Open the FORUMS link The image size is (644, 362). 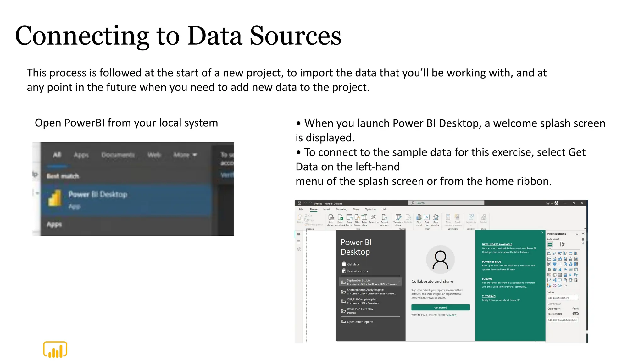click(487, 279)
